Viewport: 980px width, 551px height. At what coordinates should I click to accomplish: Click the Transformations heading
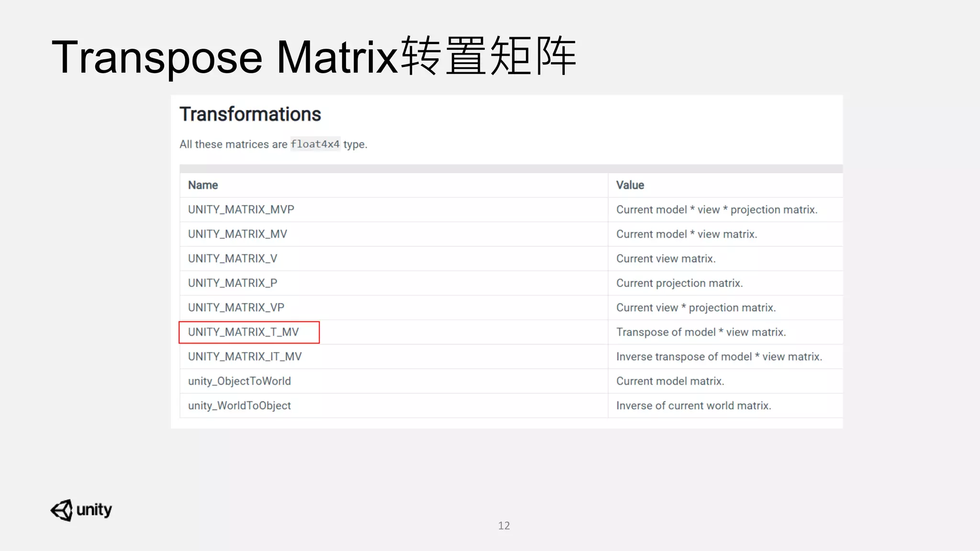250,114
